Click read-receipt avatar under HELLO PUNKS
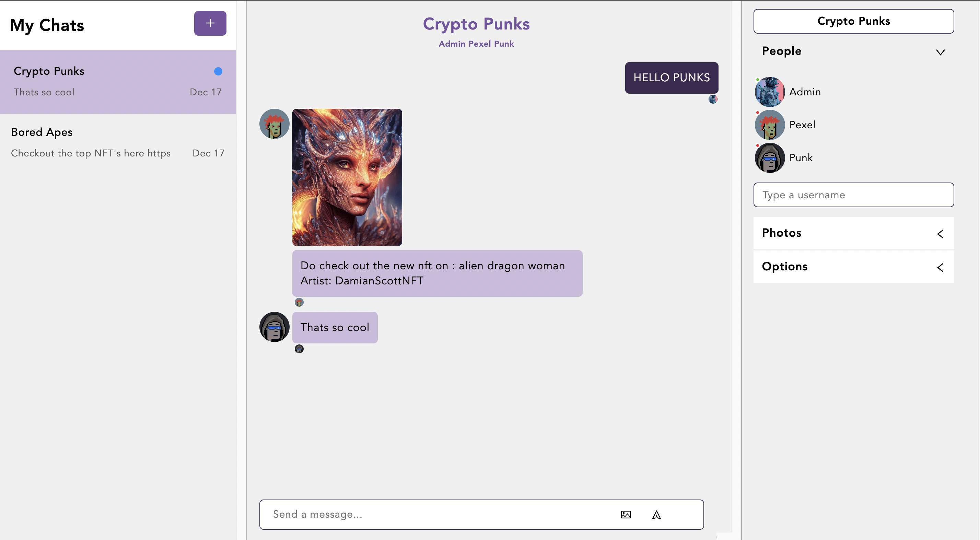The width and height of the screenshot is (980, 540). [713, 99]
